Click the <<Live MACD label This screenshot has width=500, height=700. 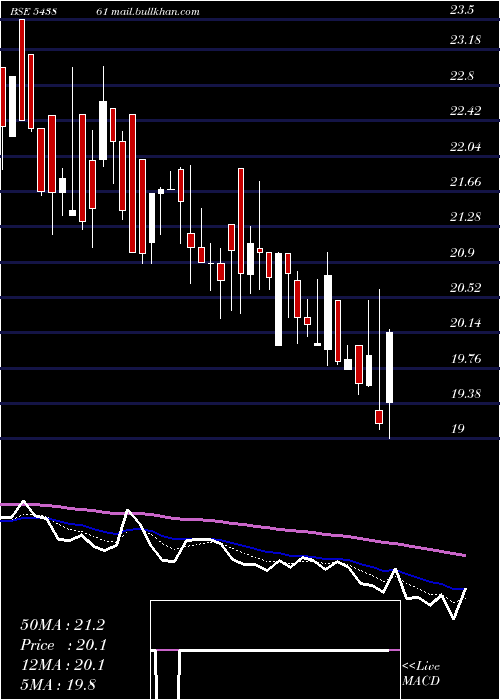pyautogui.click(x=421, y=673)
